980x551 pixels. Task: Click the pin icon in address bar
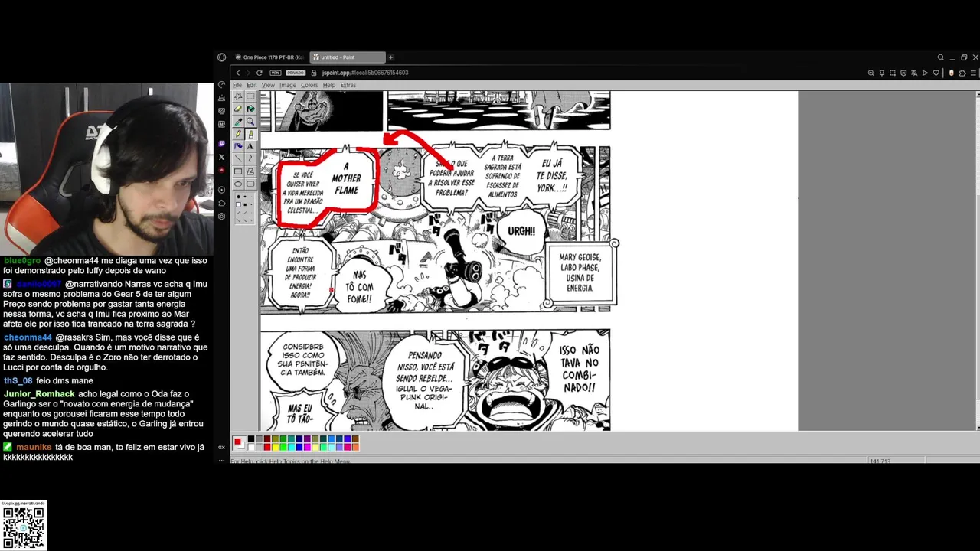click(882, 73)
